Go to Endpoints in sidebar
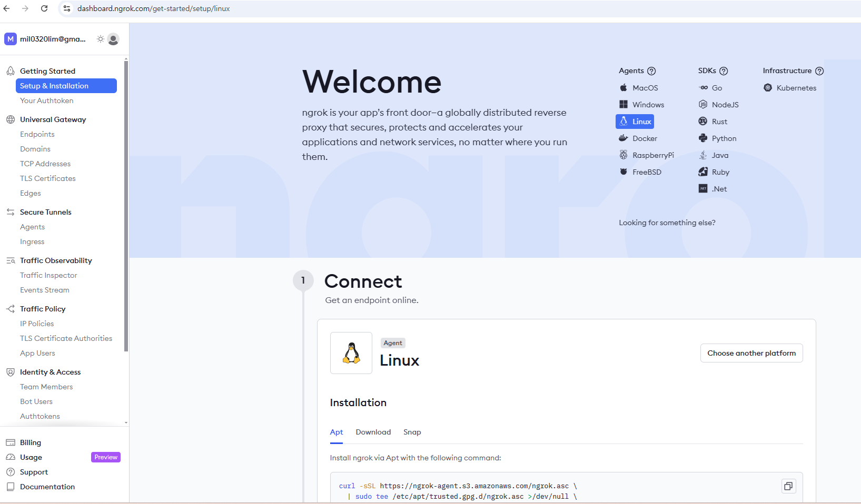The image size is (861, 504). pyautogui.click(x=37, y=134)
